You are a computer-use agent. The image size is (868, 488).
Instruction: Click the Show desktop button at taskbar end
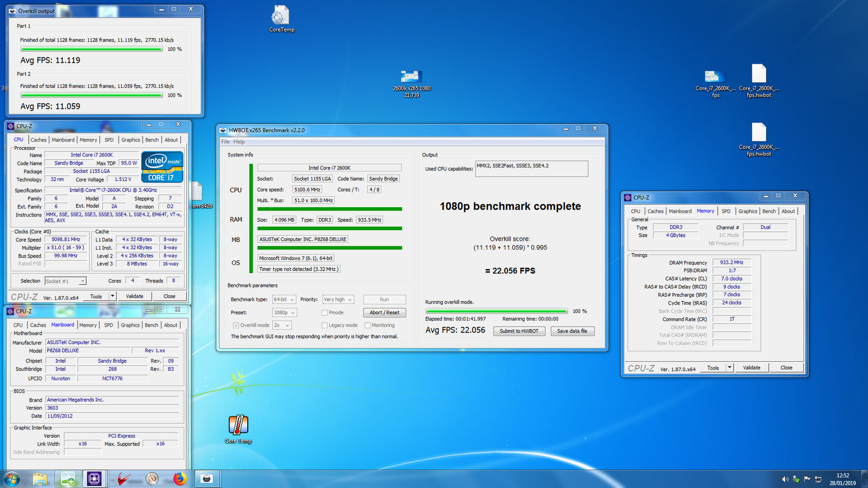tap(864, 479)
